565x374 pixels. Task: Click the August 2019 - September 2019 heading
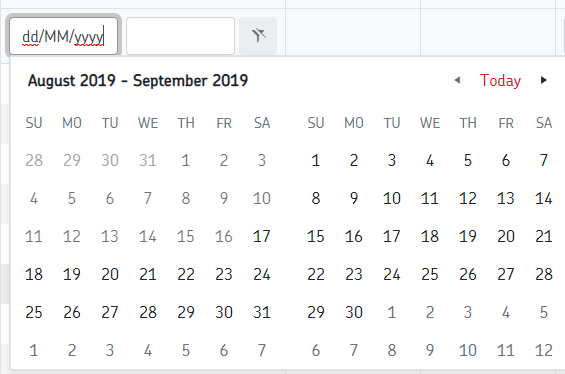point(138,80)
